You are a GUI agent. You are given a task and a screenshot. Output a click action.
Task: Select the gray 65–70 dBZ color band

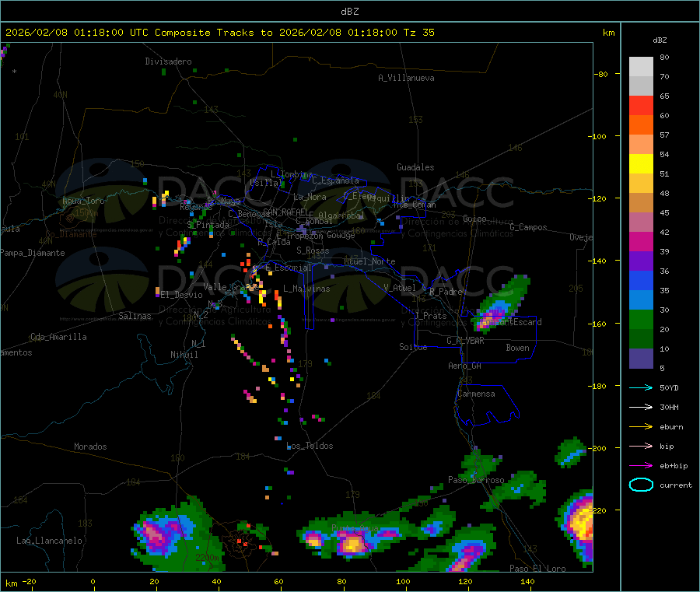pyautogui.click(x=641, y=86)
